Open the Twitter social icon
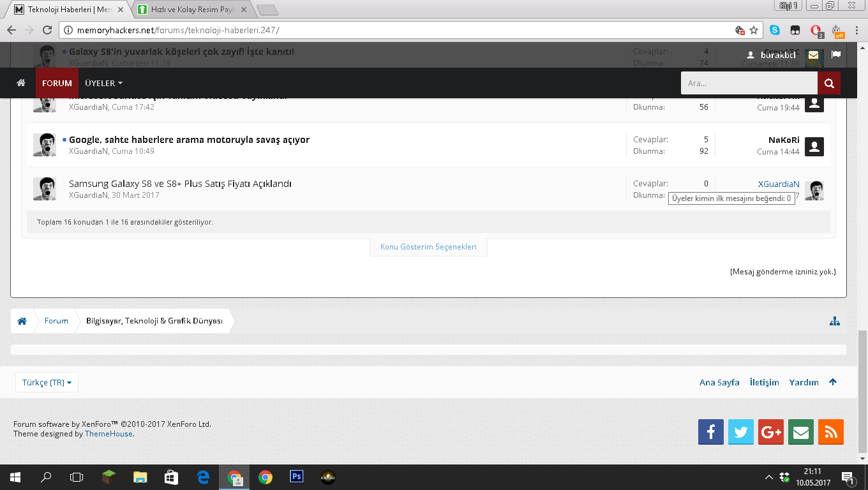The image size is (868, 490). pos(741,432)
